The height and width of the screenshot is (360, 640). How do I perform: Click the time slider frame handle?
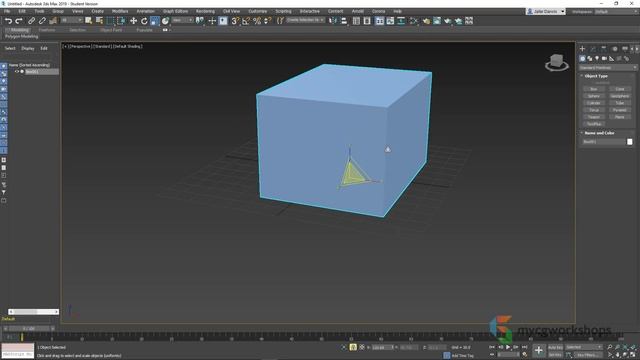click(x=29, y=328)
